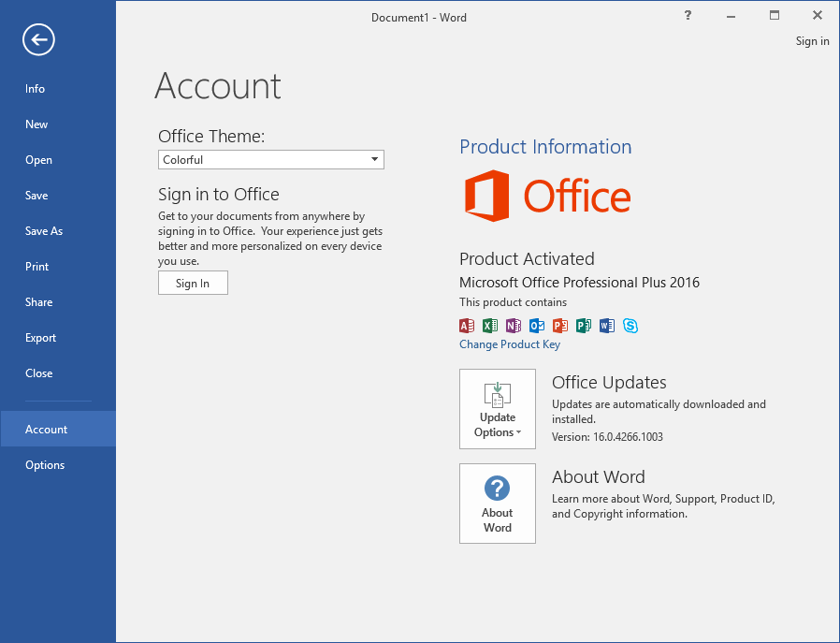This screenshot has height=643, width=840.
Task: Click the Account page heading
Action: (x=218, y=86)
